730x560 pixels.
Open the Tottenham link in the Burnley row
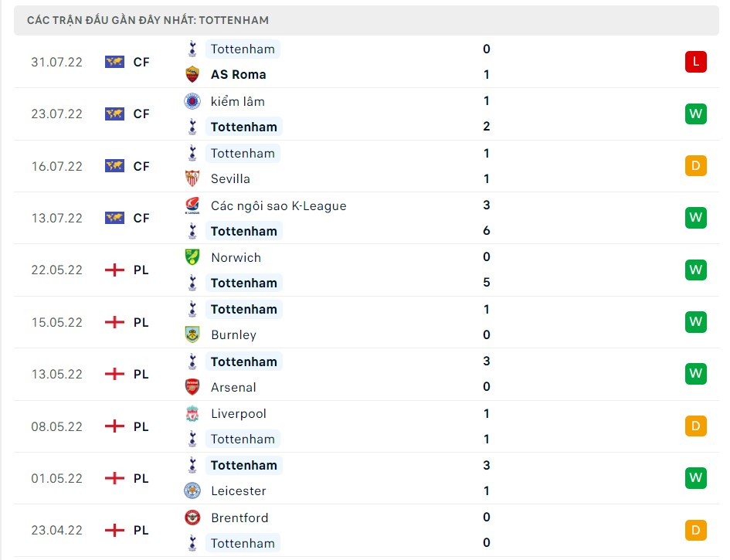tap(243, 309)
